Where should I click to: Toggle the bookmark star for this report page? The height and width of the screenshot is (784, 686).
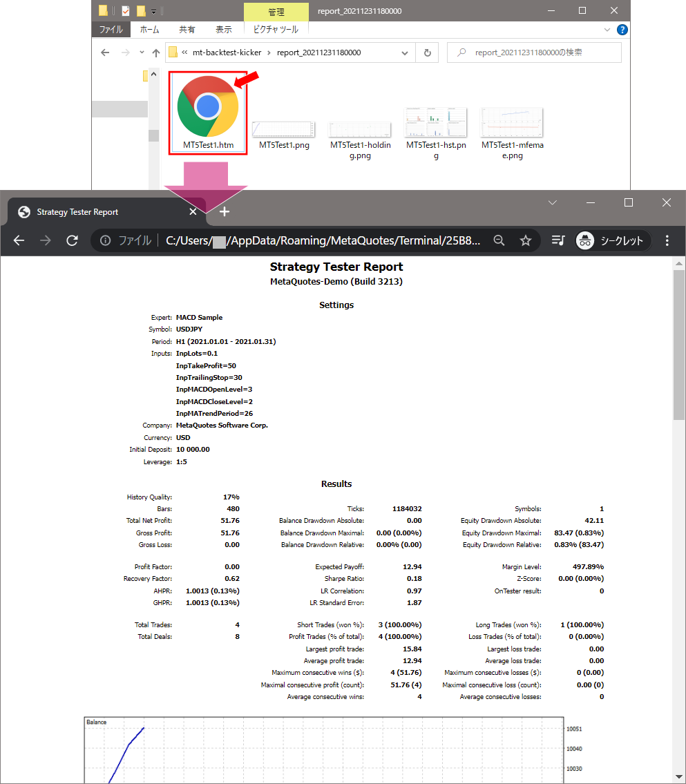point(526,240)
